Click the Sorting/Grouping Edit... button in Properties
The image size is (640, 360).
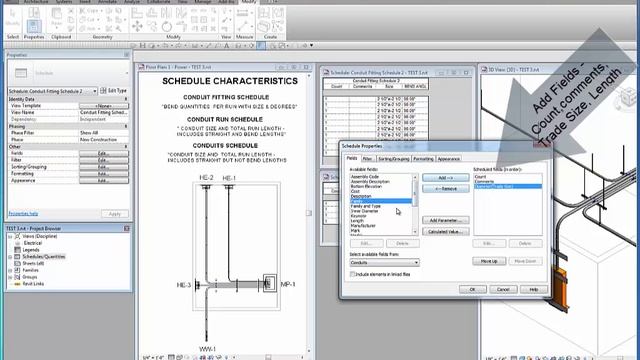pyautogui.click(x=104, y=167)
